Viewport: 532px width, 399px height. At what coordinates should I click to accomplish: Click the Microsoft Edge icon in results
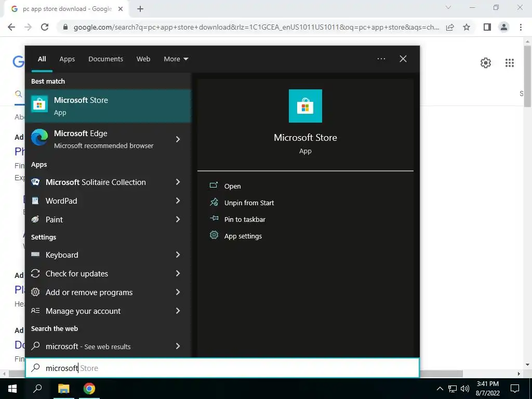point(39,137)
